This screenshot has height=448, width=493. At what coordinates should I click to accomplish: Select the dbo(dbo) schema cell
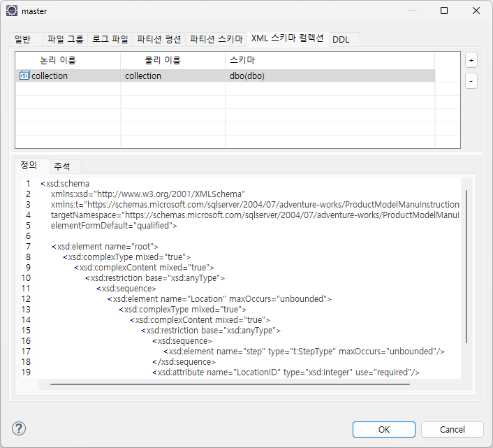click(x=247, y=75)
